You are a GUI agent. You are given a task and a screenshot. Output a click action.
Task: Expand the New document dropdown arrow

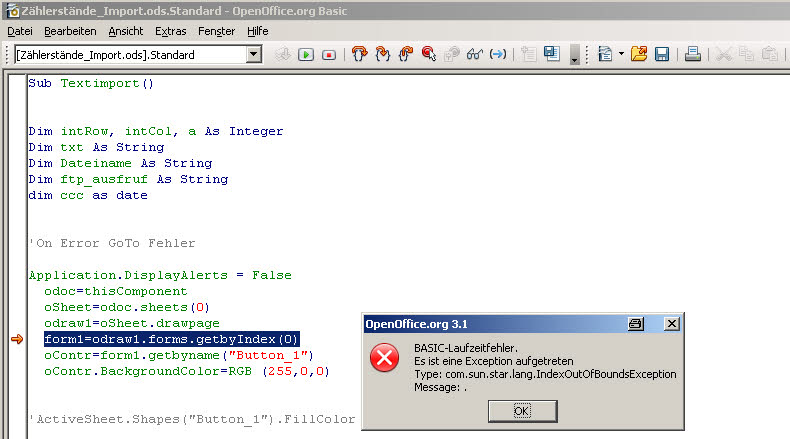pos(620,54)
